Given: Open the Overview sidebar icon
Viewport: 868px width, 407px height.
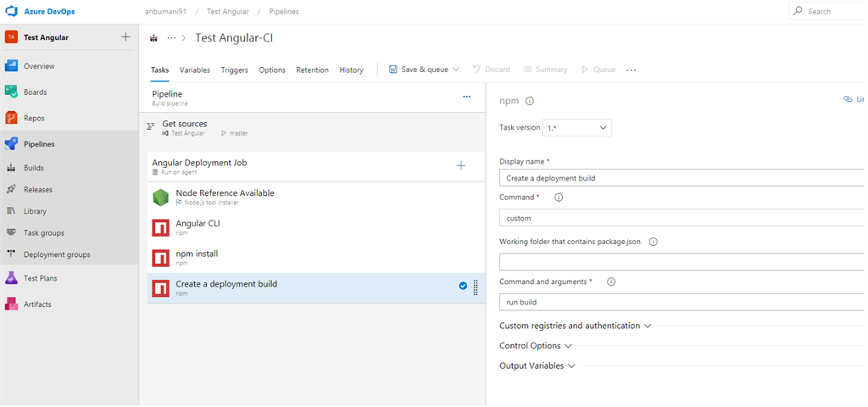Looking at the screenshot, I should click(12, 66).
